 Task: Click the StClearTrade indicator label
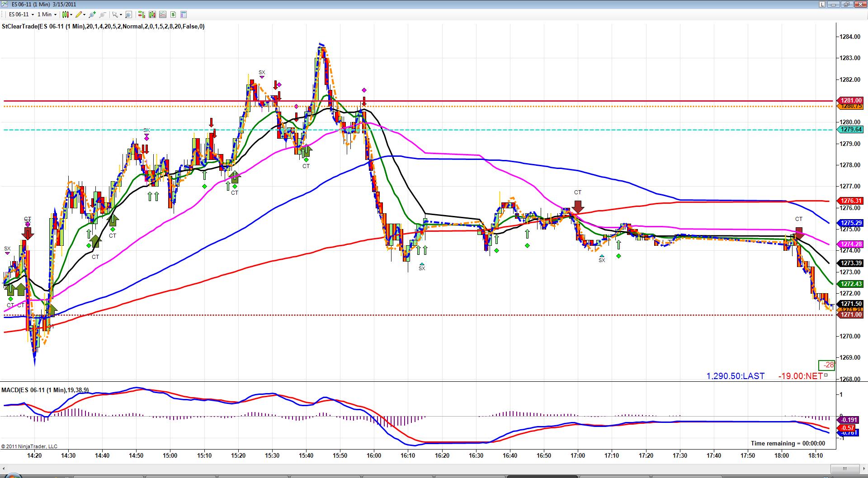103,27
